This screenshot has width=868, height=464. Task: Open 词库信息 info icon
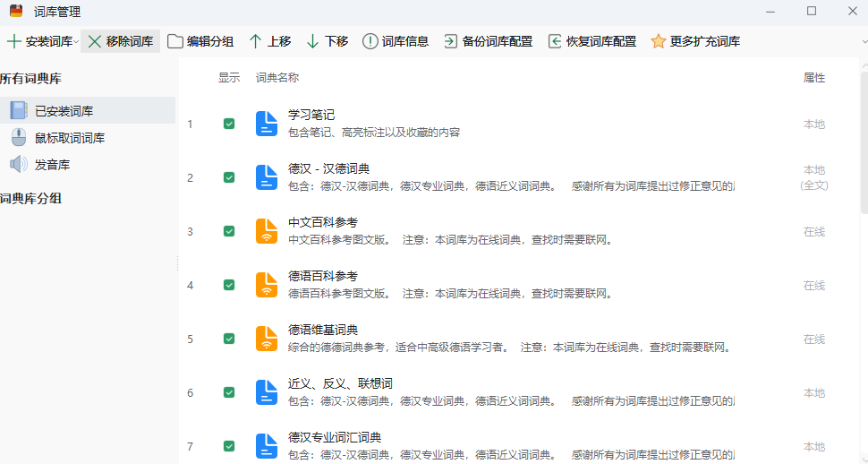370,41
